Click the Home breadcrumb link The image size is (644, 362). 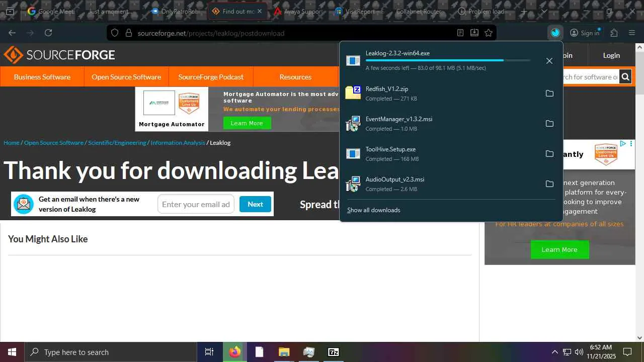(x=12, y=143)
